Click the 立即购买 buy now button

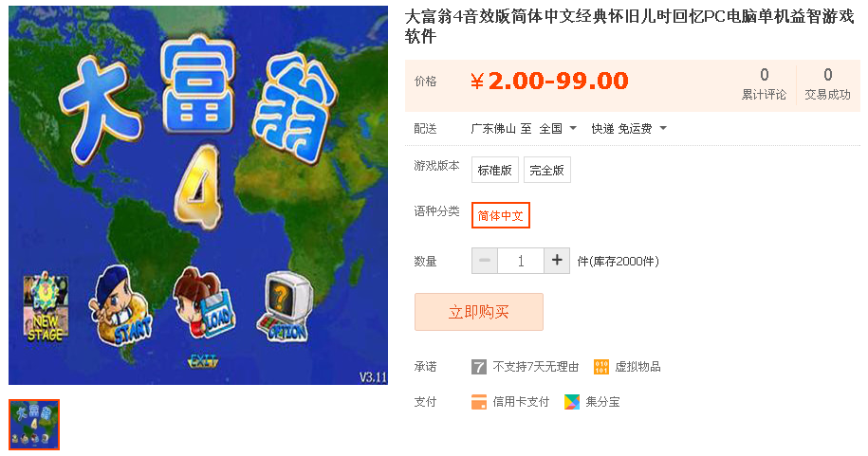[479, 312]
